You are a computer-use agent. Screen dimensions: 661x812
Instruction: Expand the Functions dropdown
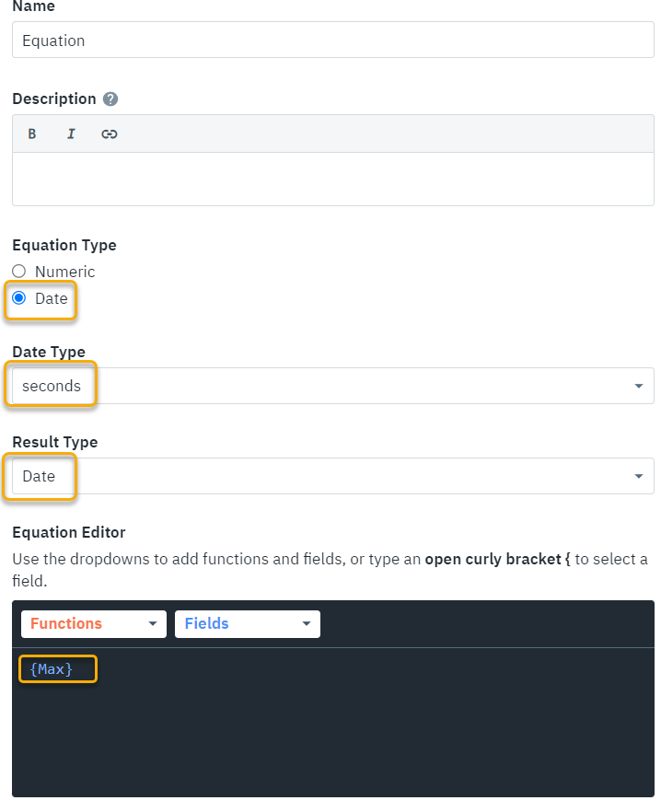[93, 623]
